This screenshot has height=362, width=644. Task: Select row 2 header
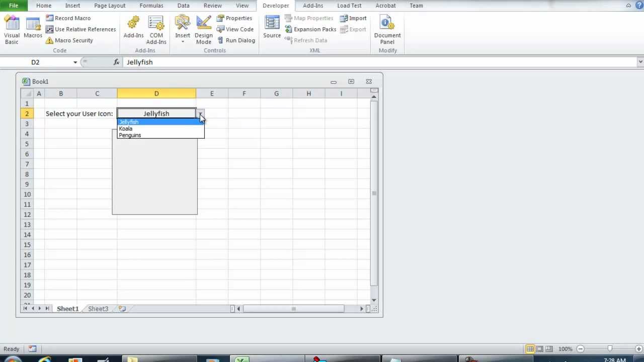pyautogui.click(x=27, y=114)
